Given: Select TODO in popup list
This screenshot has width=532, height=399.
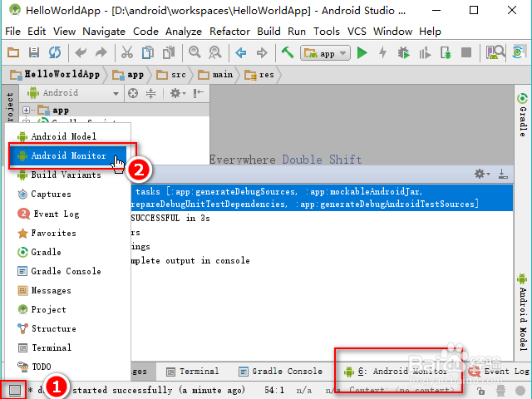Looking at the screenshot, I should click(68, 367).
